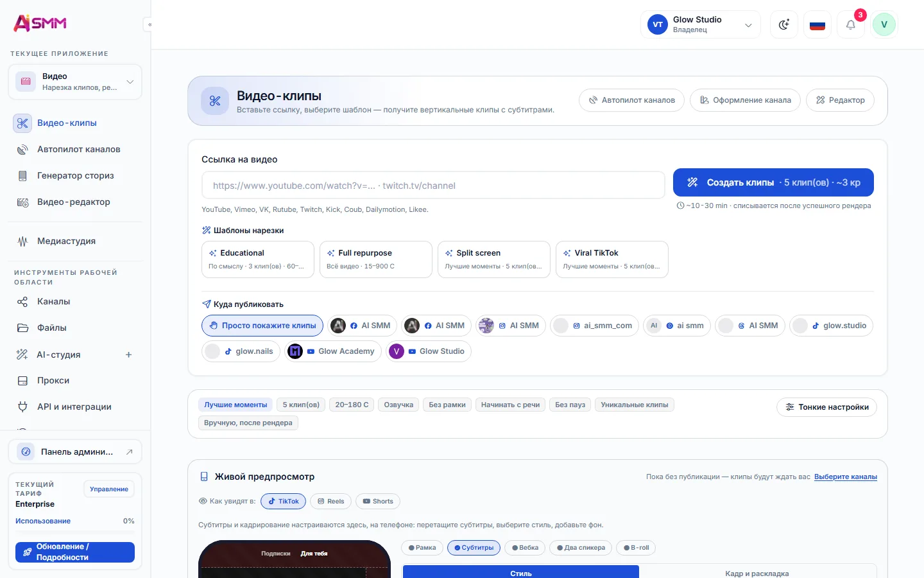Select the Субтитры preview option
Image resolution: width=924 pixels, height=578 pixels.
coord(474,548)
